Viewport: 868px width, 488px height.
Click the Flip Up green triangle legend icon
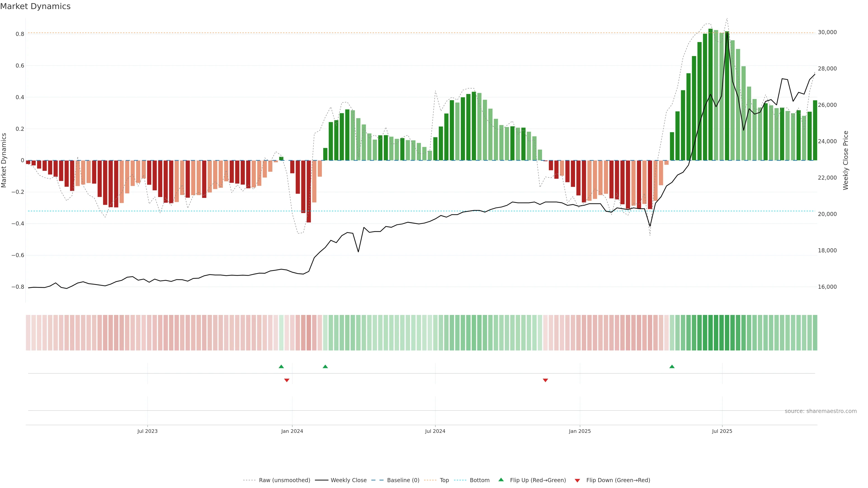point(501,480)
